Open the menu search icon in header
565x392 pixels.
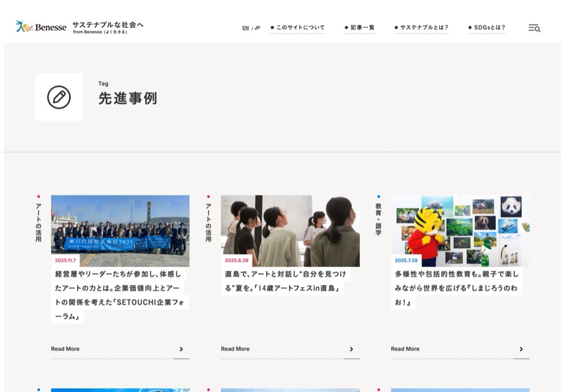(534, 28)
